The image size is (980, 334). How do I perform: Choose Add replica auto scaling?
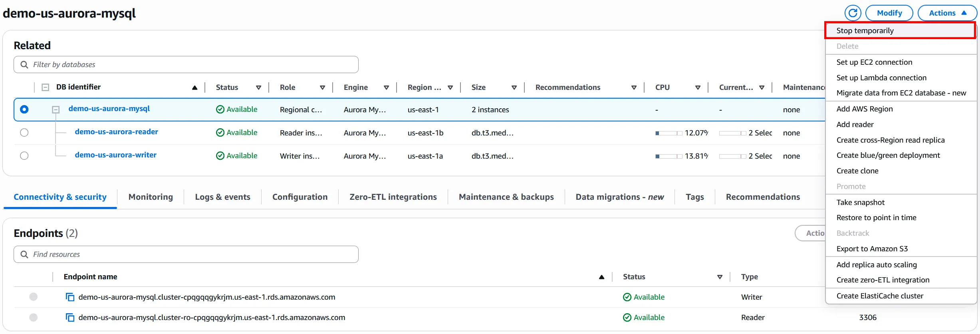point(901,265)
